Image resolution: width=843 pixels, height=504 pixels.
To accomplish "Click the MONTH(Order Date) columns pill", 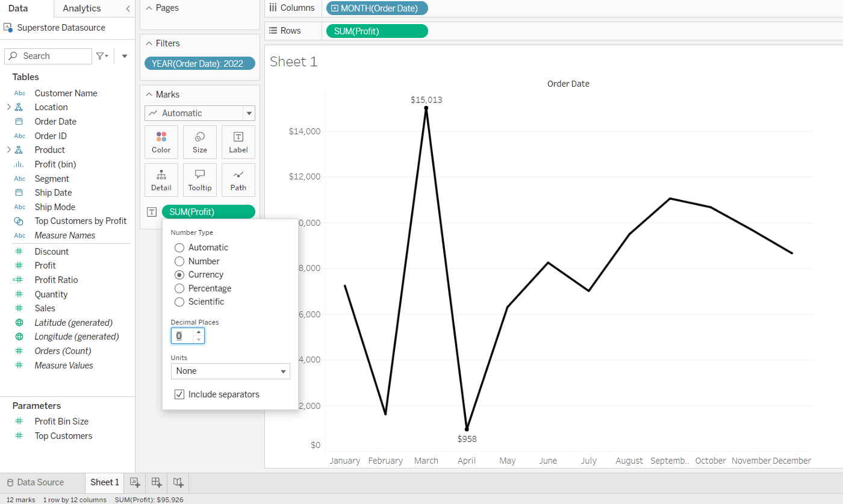I will (x=377, y=8).
